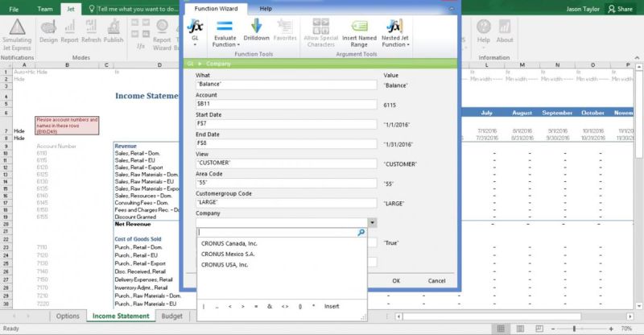Click the Jfx icon in Excel ribbon
The height and width of the screenshot is (335, 644).
pyautogui.click(x=140, y=46)
